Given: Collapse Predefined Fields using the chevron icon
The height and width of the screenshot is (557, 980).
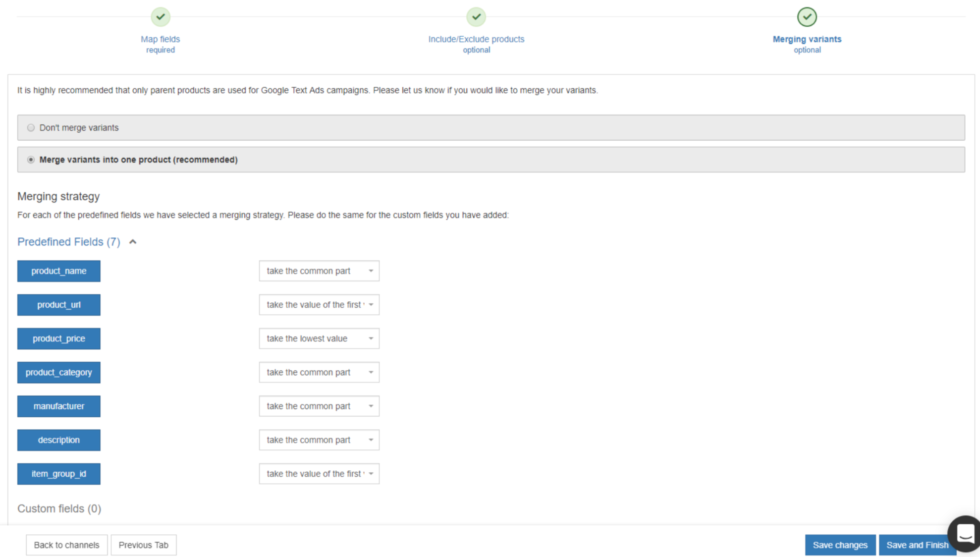Looking at the screenshot, I should point(133,242).
